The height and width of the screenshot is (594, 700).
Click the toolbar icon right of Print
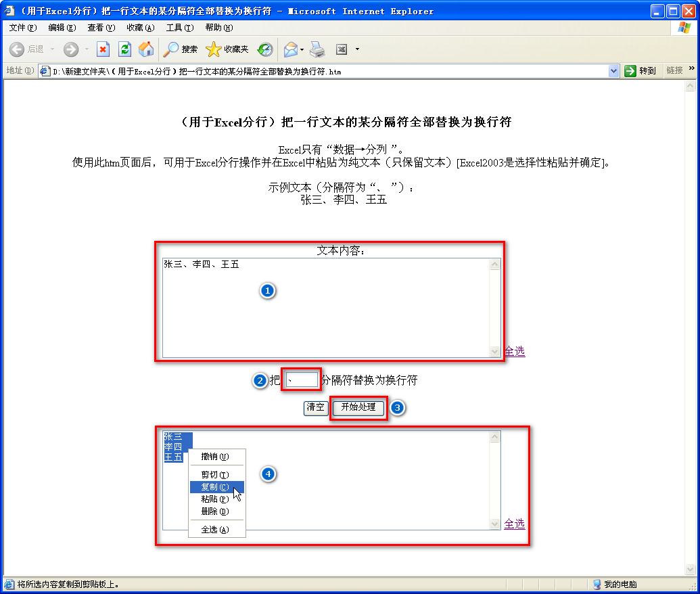coord(342,49)
